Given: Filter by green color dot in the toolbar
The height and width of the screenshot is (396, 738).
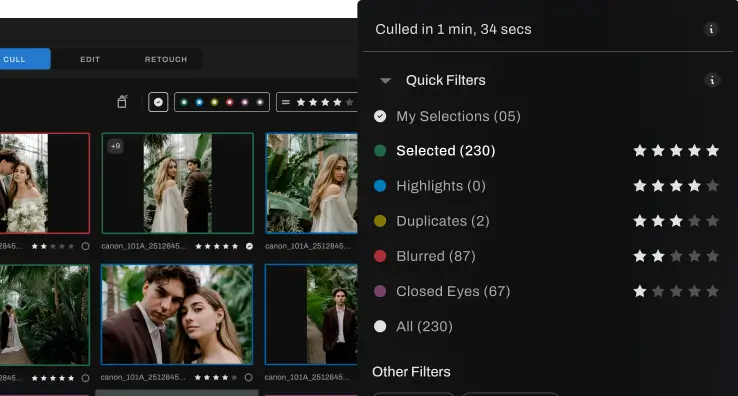Looking at the screenshot, I should (x=184, y=102).
